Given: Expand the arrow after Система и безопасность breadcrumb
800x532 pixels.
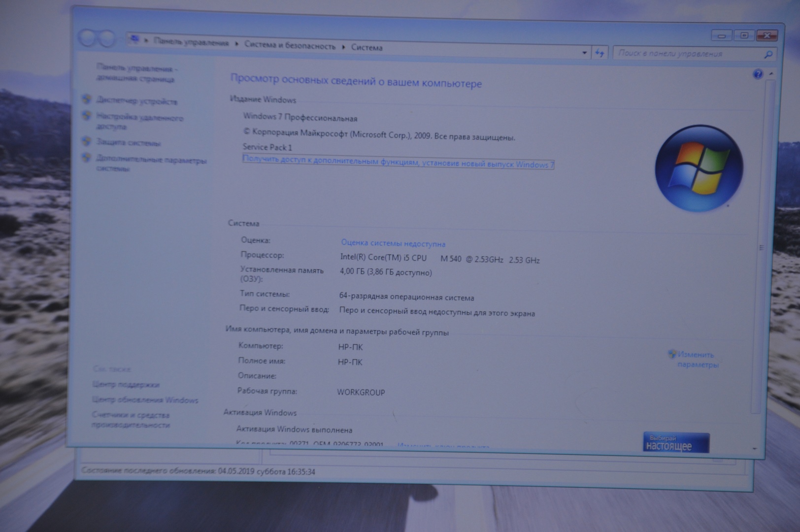Looking at the screenshot, I should point(343,47).
